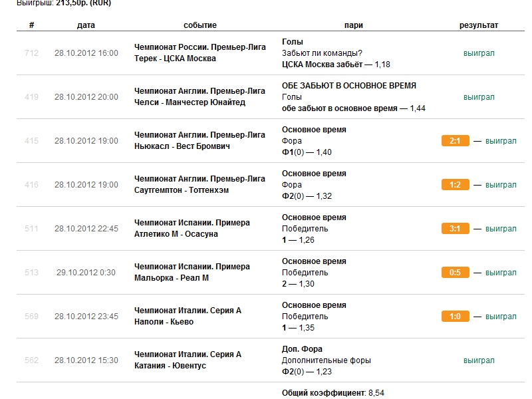The image size is (532, 399).
Task: Click the orange 3:1 score badge
Action: point(455,229)
